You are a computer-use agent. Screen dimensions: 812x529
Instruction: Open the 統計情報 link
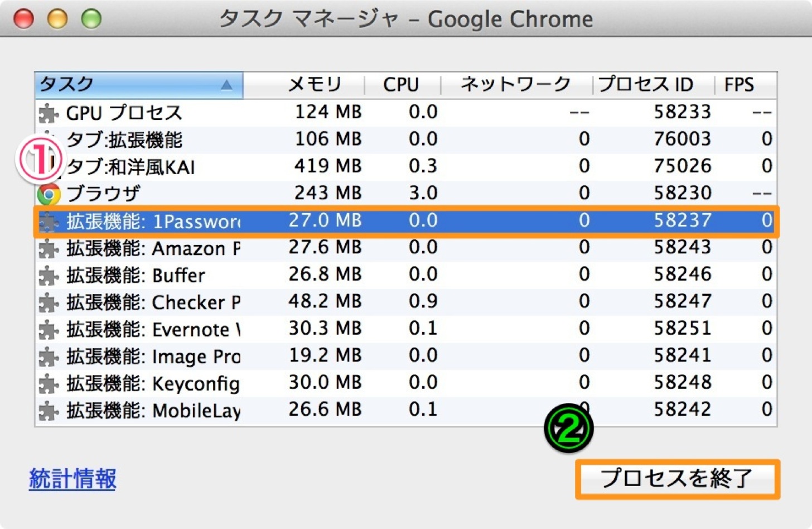[x=72, y=479]
